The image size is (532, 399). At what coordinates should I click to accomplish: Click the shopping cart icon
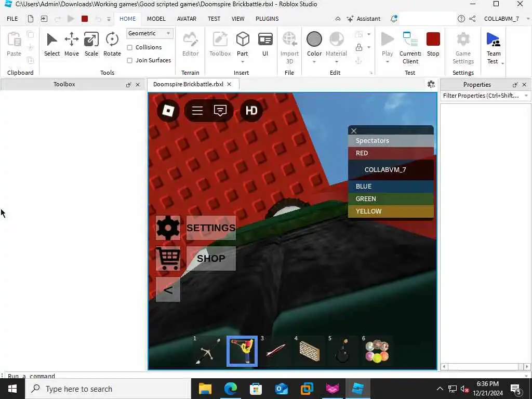(168, 259)
